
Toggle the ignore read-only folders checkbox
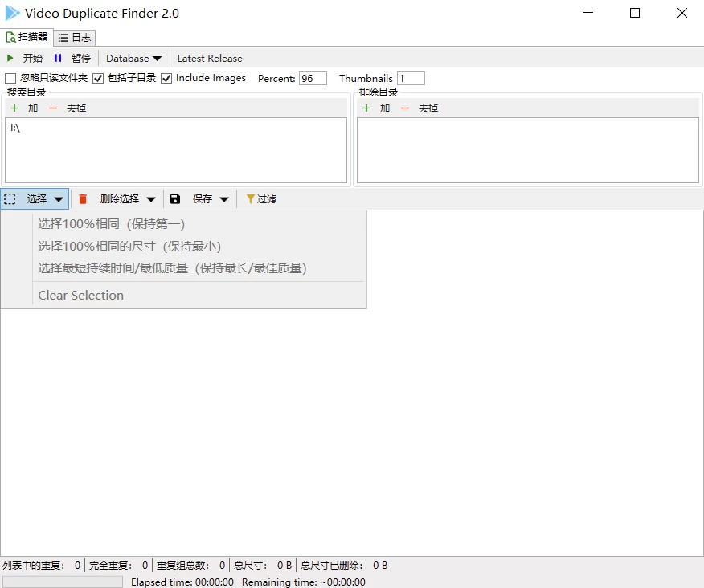coord(10,79)
